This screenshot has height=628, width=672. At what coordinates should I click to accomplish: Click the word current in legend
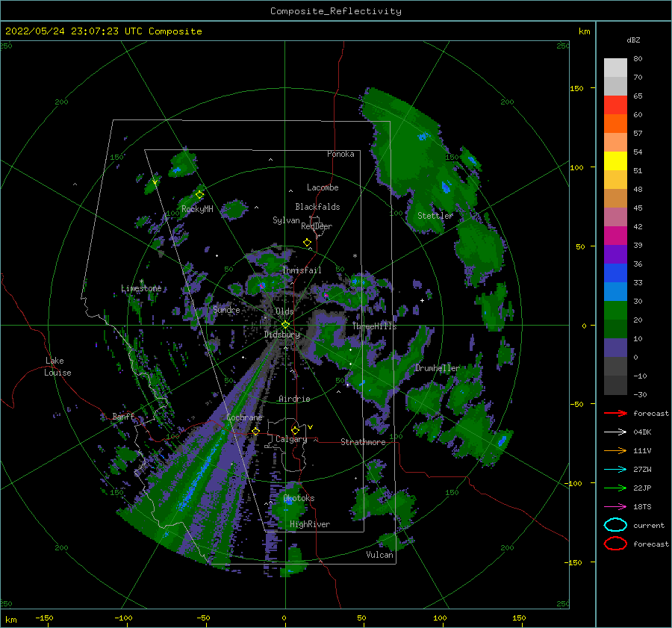click(x=649, y=525)
